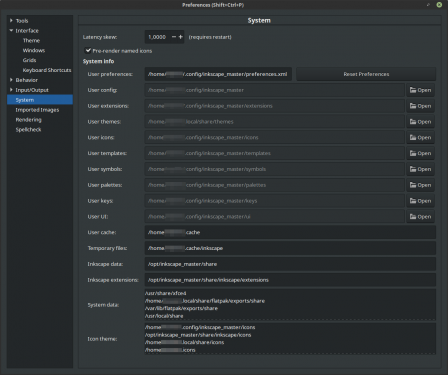Click '/usr/share/xfce4' in System data
This screenshot has height=375, width=448.
click(166, 293)
